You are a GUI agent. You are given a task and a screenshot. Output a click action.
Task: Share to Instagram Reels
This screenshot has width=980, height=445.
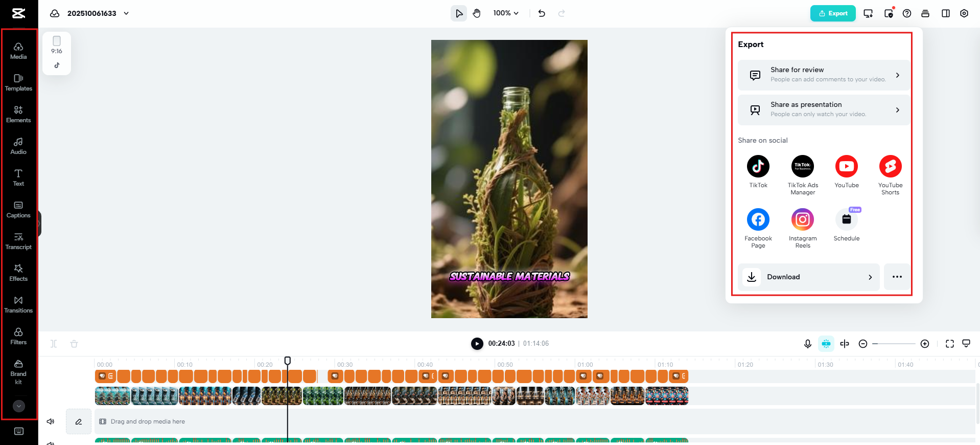pos(802,228)
